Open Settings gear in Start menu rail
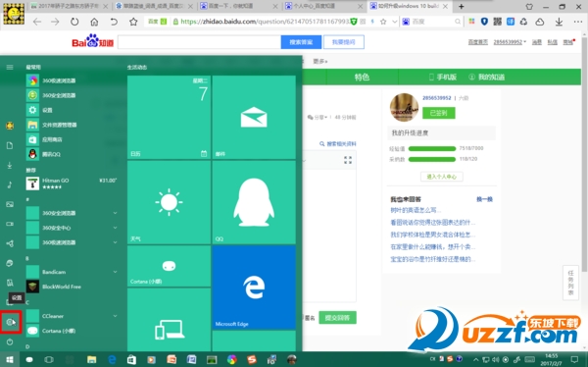588x367 pixels. pyautogui.click(x=10, y=322)
